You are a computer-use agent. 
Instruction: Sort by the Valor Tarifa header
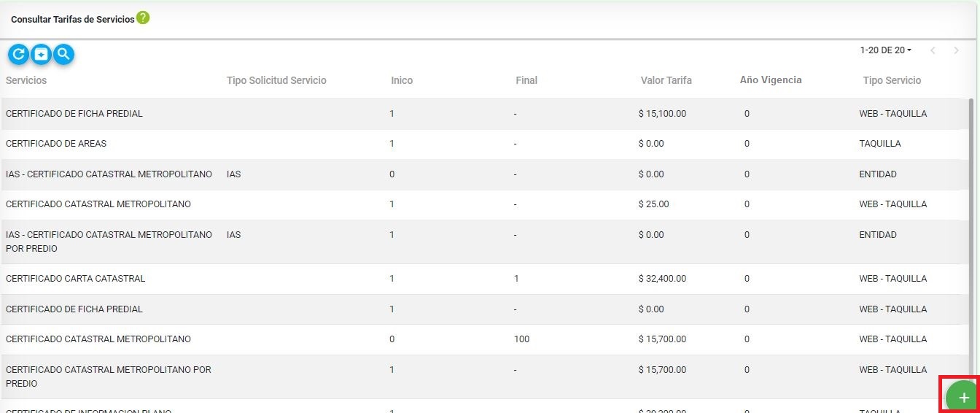click(666, 80)
